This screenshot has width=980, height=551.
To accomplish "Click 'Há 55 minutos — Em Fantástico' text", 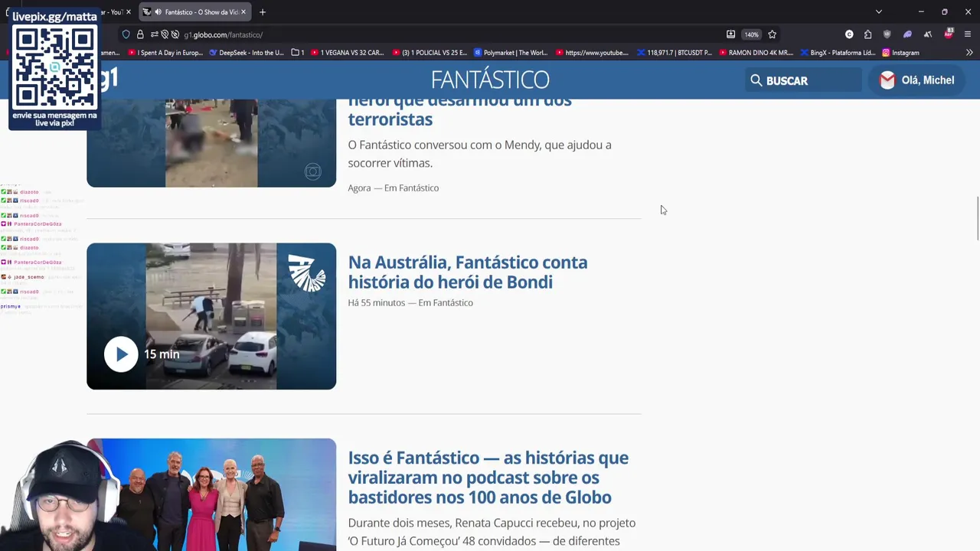I will [x=410, y=303].
